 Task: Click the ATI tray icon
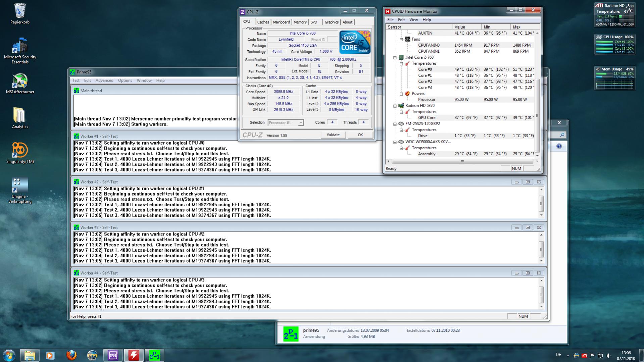point(584,355)
